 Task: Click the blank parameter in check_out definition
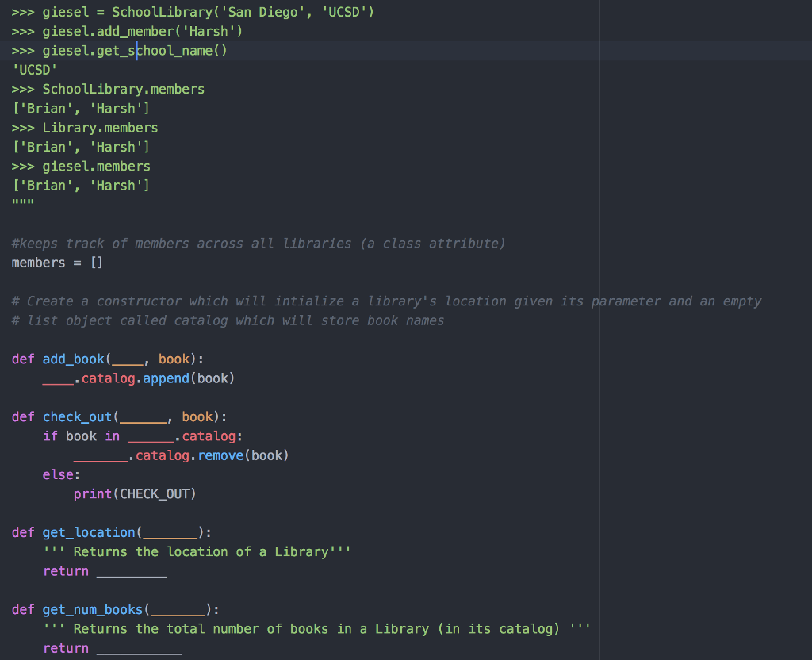143,417
